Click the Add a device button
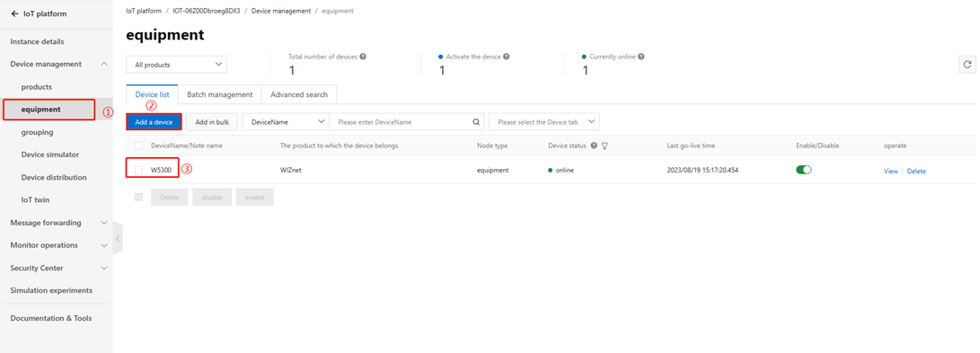Screen dimensions: 980x353 click(x=154, y=122)
